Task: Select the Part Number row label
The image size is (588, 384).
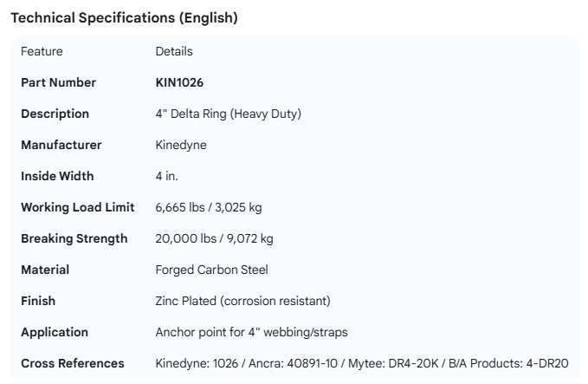Action: tap(58, 82)
